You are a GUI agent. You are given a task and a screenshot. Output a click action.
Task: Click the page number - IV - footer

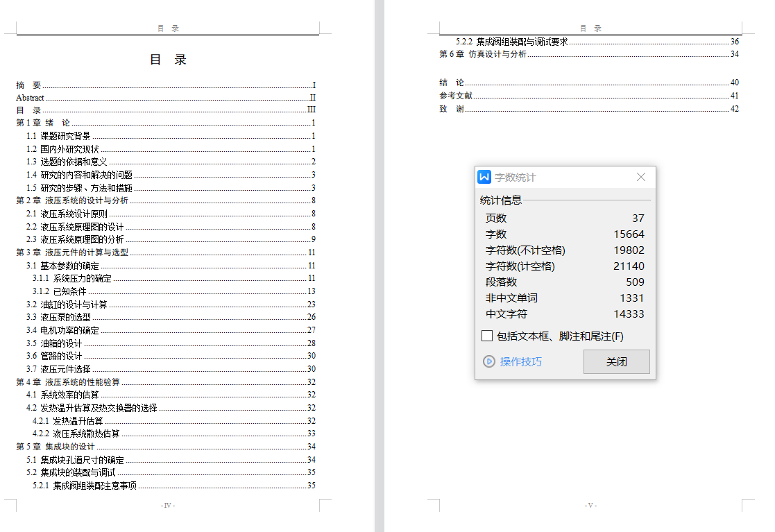point(168,506)
